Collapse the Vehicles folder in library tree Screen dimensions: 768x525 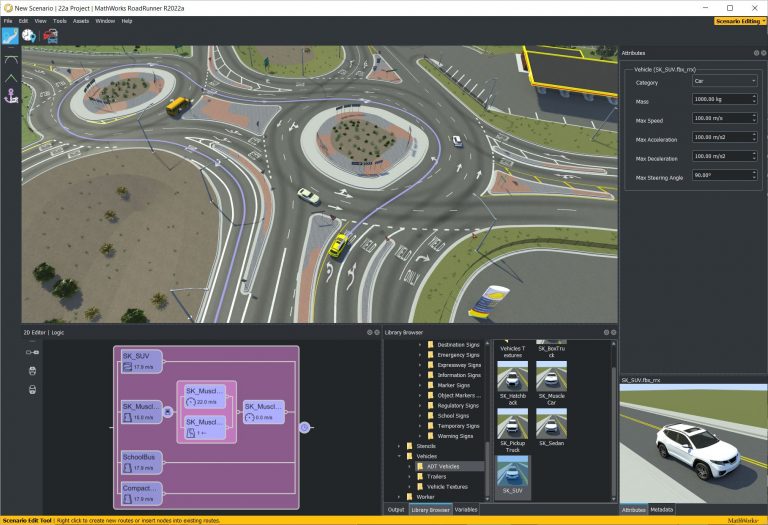[399, 455]
